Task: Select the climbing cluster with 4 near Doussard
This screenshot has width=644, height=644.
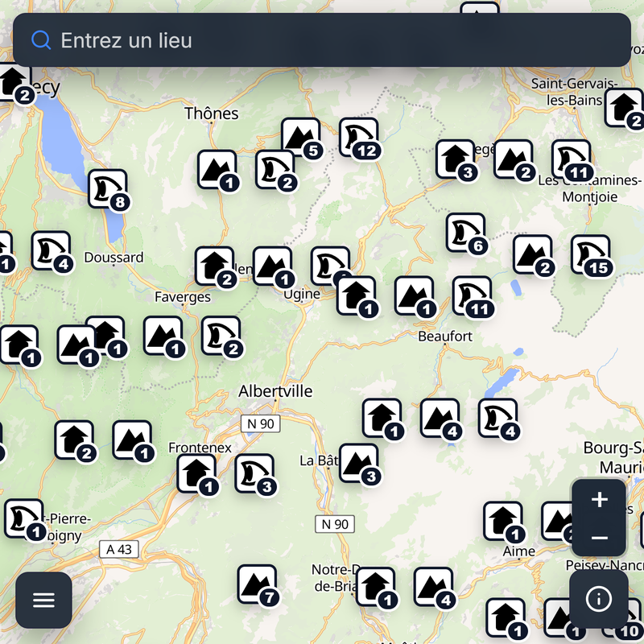Action: [51, 251]
